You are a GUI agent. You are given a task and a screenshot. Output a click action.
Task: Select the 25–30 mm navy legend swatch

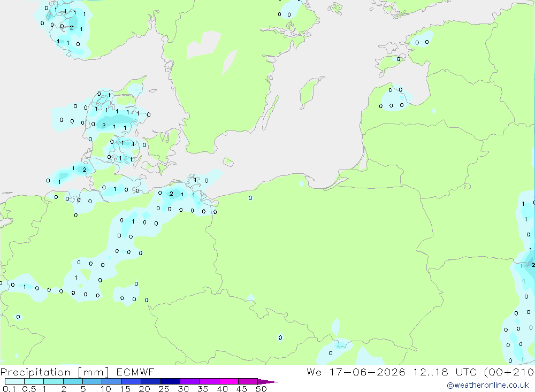pyautogui.click(x=170, y=381)
